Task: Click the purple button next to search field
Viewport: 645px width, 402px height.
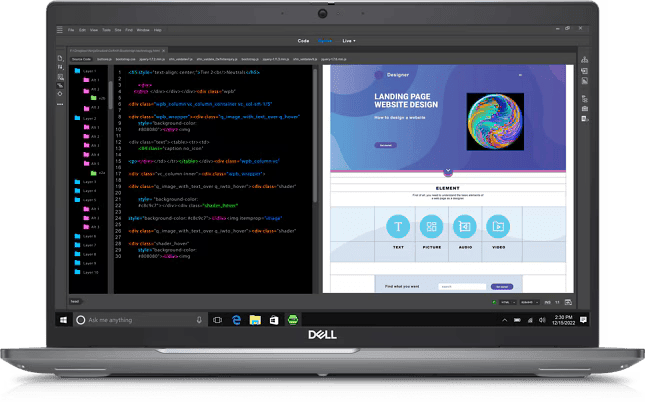Action: tap(502, 286)
